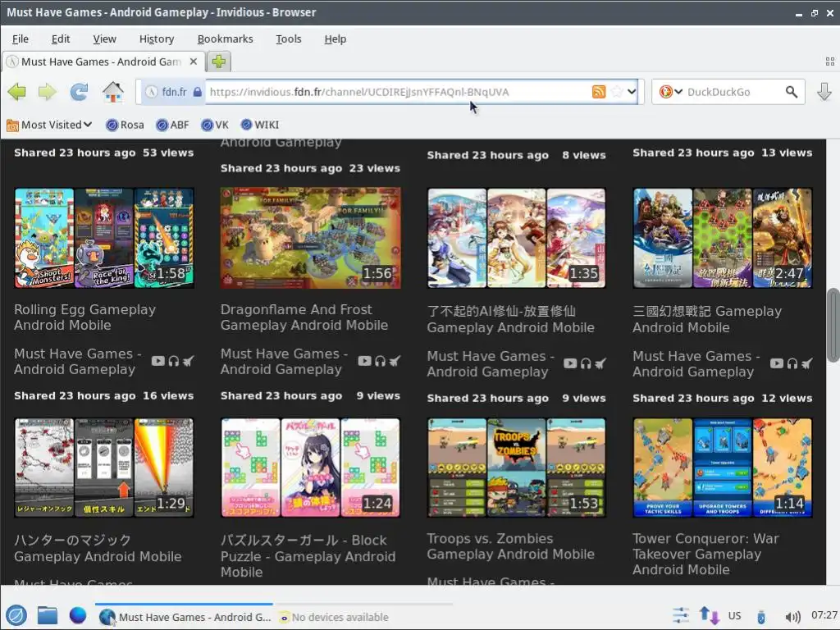The height and width of the screenshot is (630, 840).
Task: Show site identity via the padlock icon
Action: (197, 92)
